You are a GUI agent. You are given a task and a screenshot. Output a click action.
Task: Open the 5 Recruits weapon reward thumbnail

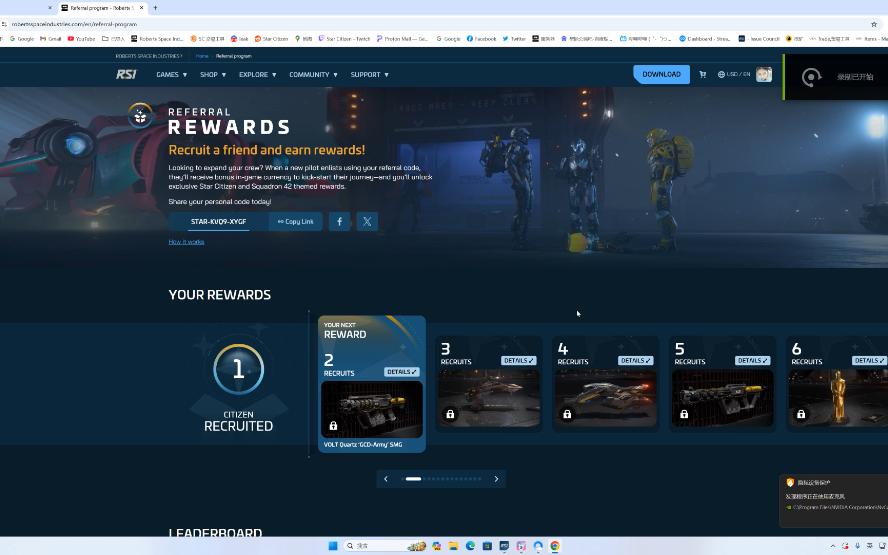tap(723, 398)
